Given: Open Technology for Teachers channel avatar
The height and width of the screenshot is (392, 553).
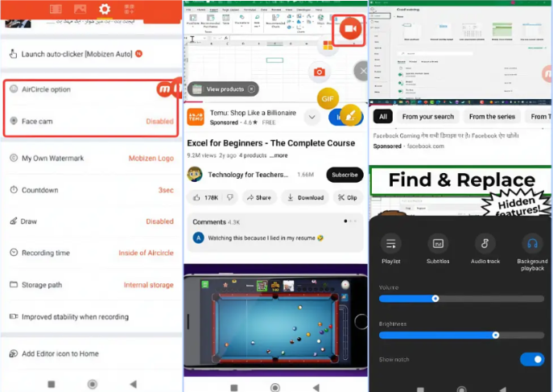Looking at the screenshot, I should pos(195,174).
